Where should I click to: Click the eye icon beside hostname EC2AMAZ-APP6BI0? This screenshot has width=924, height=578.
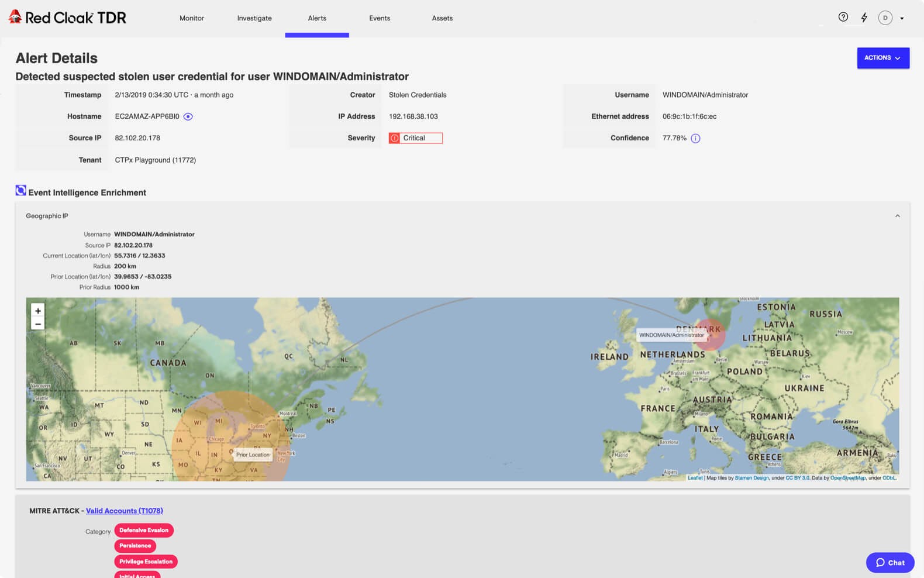pyautogui.click(x=188, y=116)
